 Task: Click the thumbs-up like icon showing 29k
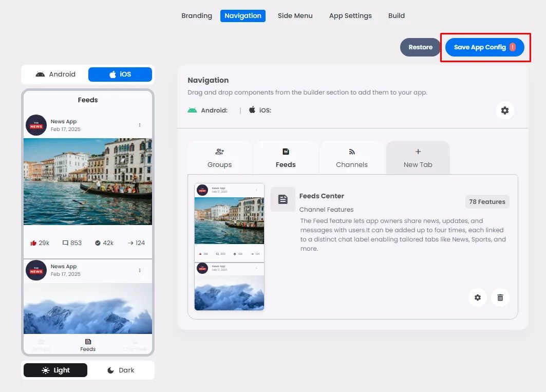pyautogui.click(x=33, y=243)
